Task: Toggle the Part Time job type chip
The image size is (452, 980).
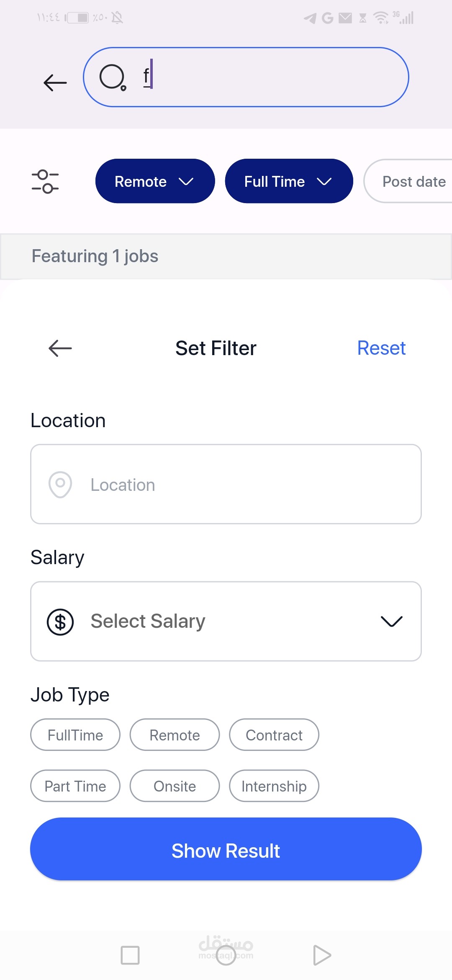Action: (75, 786)
